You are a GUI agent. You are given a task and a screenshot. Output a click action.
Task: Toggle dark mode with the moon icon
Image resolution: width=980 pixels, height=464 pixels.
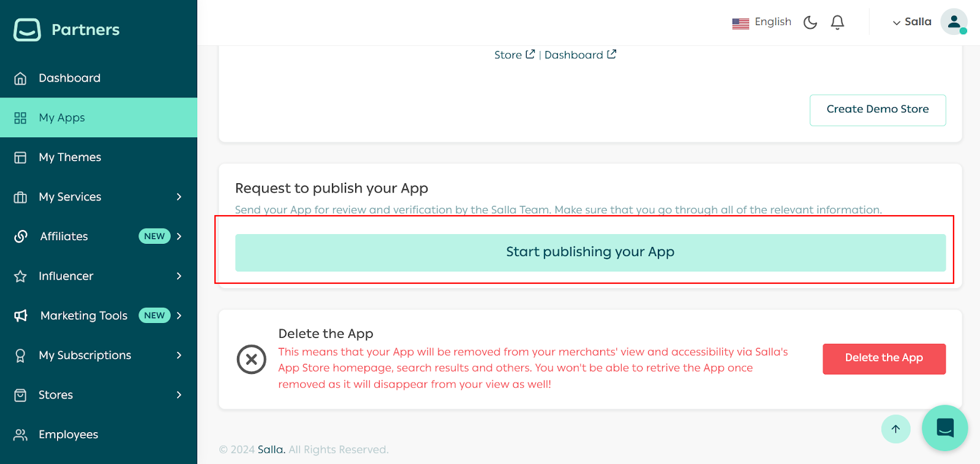[x=810, y=23]
